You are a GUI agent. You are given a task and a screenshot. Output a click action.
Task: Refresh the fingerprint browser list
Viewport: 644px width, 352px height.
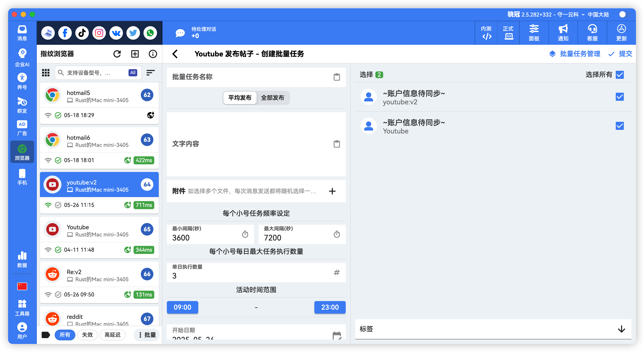[x=117, y=54]
